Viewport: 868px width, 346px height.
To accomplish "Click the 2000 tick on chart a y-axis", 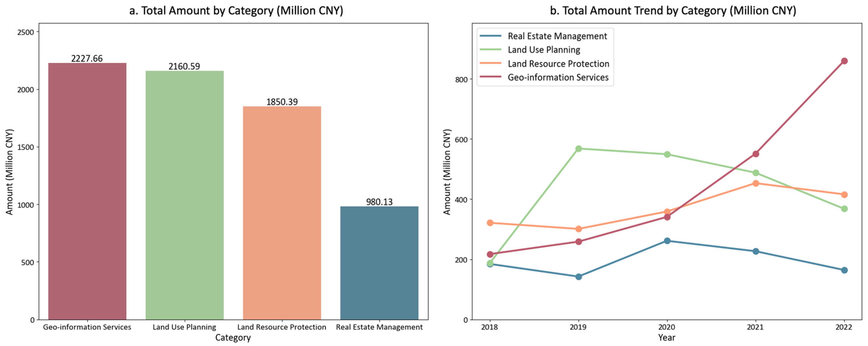I will [25, 89].
